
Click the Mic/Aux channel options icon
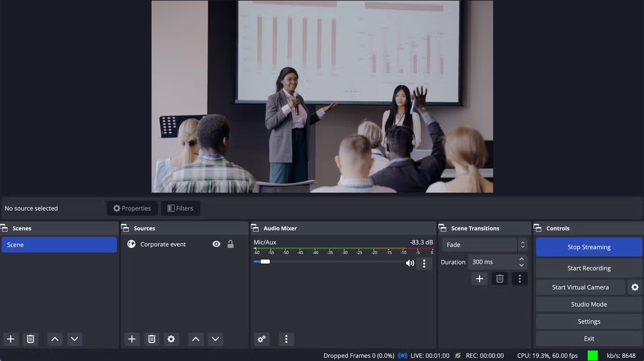424,263
